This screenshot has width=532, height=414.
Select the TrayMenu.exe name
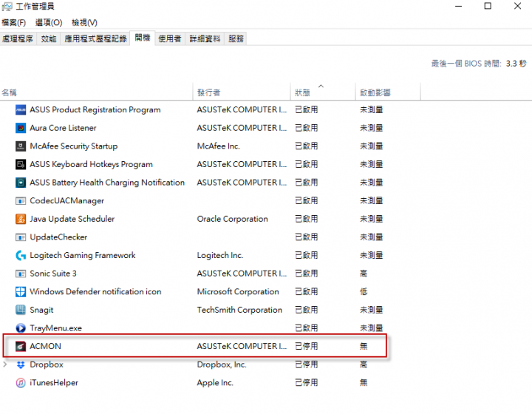pyautogui.click(x=55, y=328)
